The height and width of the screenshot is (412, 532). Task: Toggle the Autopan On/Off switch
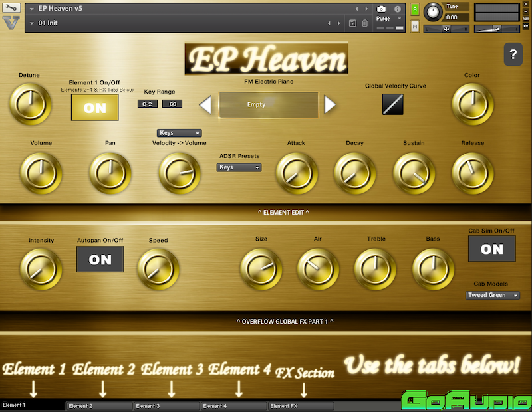[x=100, y=259]
